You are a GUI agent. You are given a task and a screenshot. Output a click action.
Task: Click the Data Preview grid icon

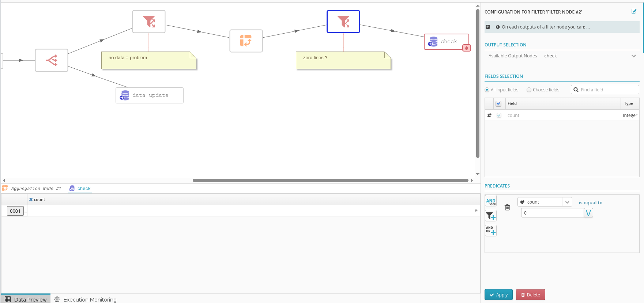(x=8, y=299)
